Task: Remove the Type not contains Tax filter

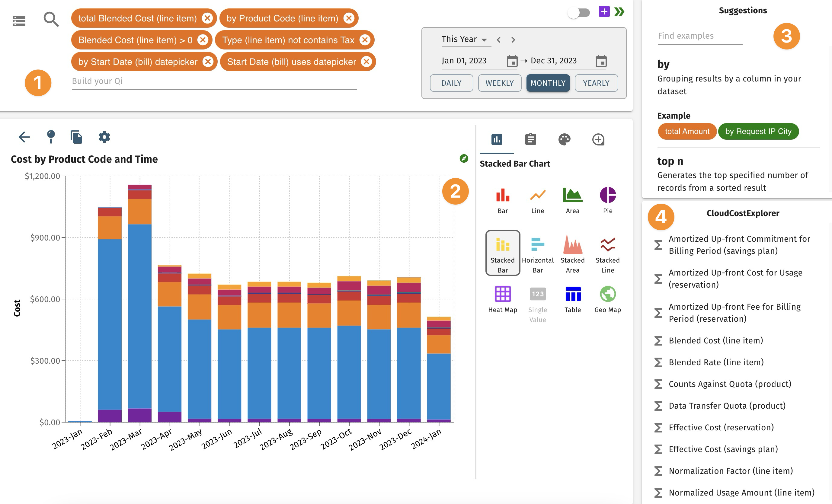Action: click(365, 40)
